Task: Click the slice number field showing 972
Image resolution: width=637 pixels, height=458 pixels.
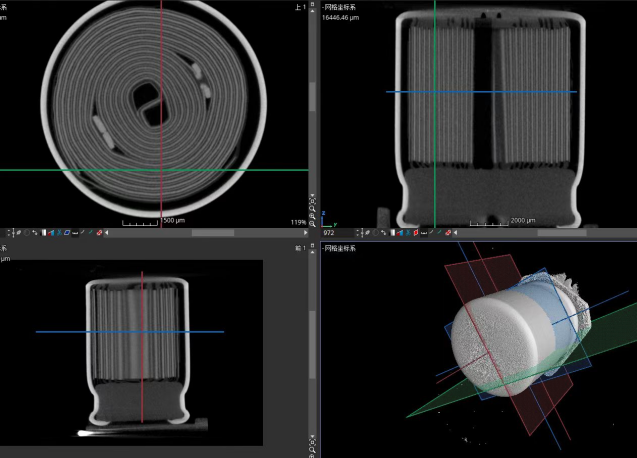Action: [331, 232]
